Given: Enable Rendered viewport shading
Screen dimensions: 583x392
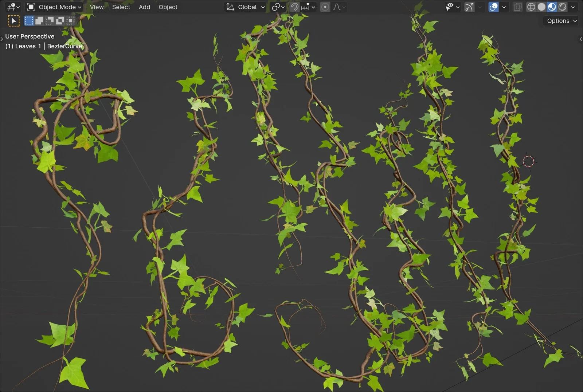Looking at the screenshot, I should [562, 7].
